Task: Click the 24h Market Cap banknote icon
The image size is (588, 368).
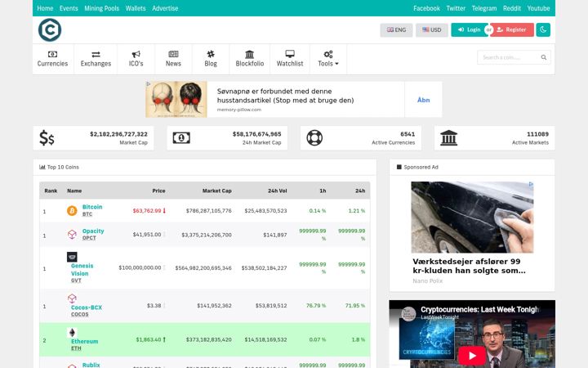Action: (181, 138)
